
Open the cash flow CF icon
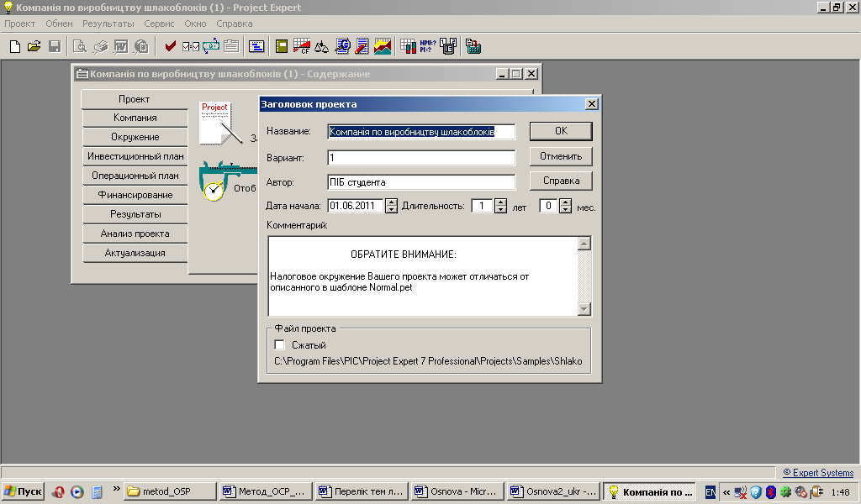click(x=302, y=46)
